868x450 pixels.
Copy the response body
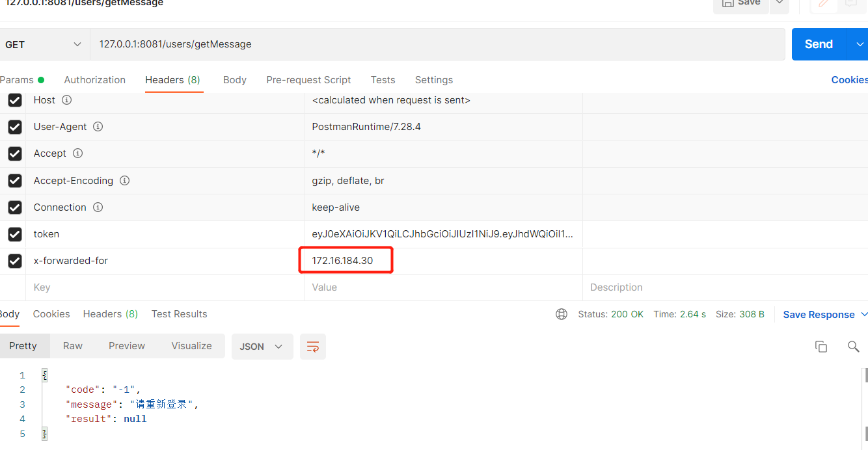(821, 347)
